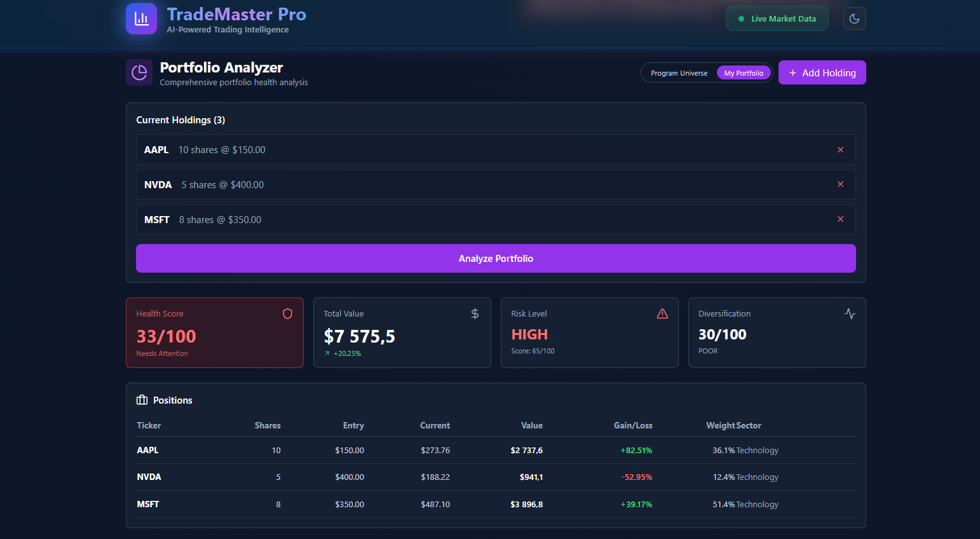Viewport: 980px width, 539px height.
Task: Click the Risk Level warning triangle icon
Action: pyautogui.click(x=662, y=313)
